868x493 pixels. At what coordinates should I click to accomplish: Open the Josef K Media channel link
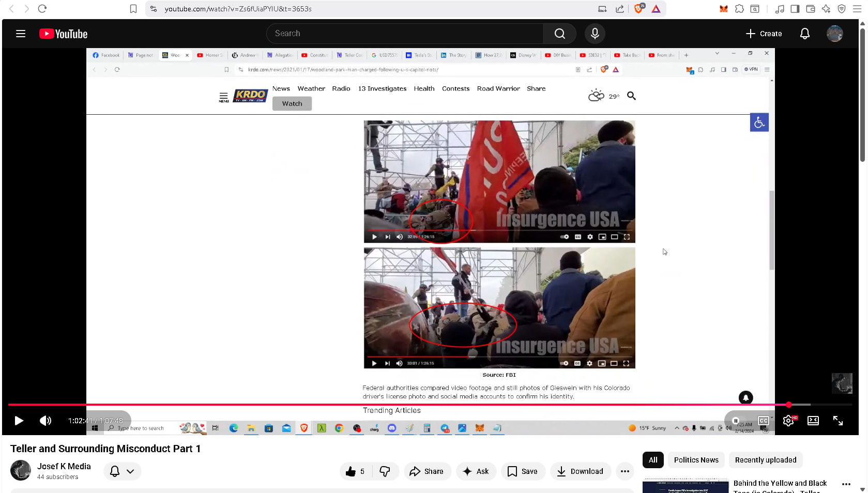(64, 466)
